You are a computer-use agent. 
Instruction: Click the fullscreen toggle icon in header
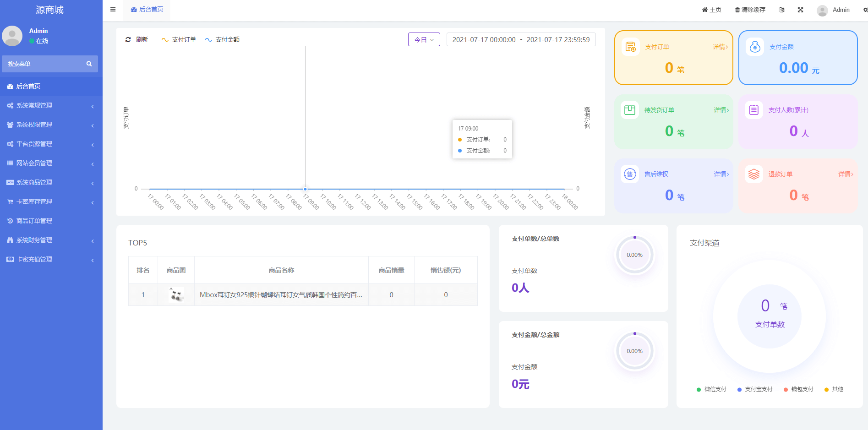(x=800, y=10)
